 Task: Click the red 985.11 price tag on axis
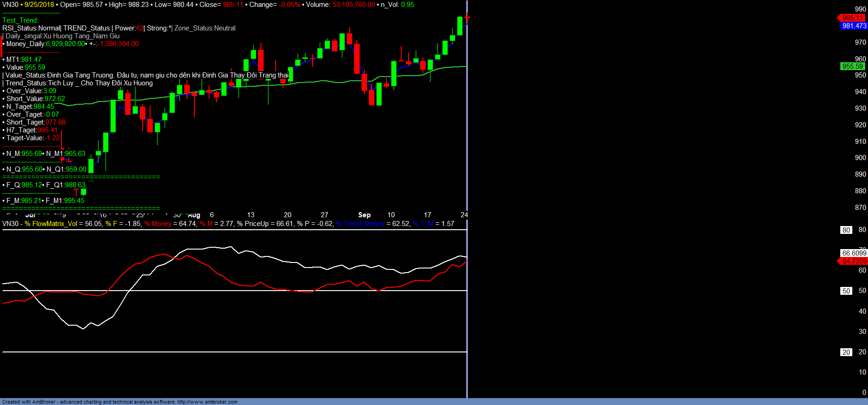(852, 18)
